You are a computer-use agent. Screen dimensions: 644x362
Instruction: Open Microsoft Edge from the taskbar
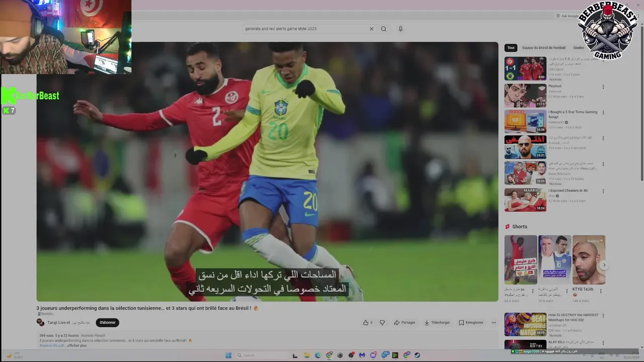pyautogui.click(x=318, y=355)
